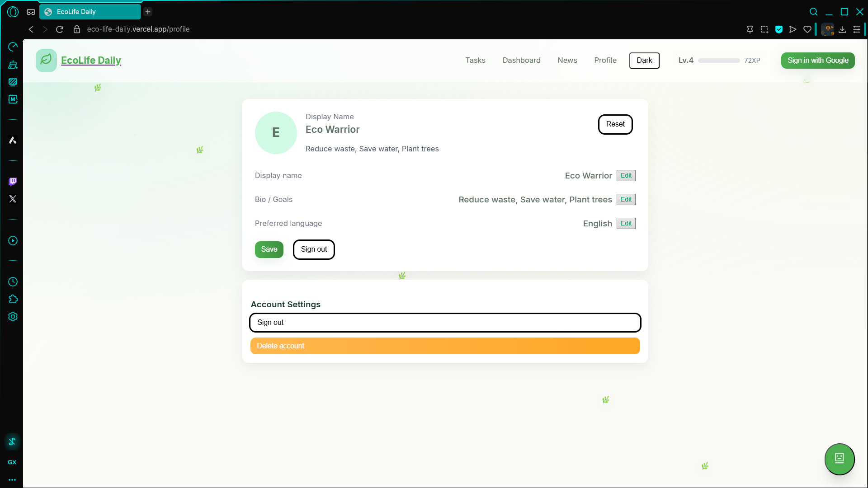
Task: Go to the News nav tab
Action: [x=567, y=60]
